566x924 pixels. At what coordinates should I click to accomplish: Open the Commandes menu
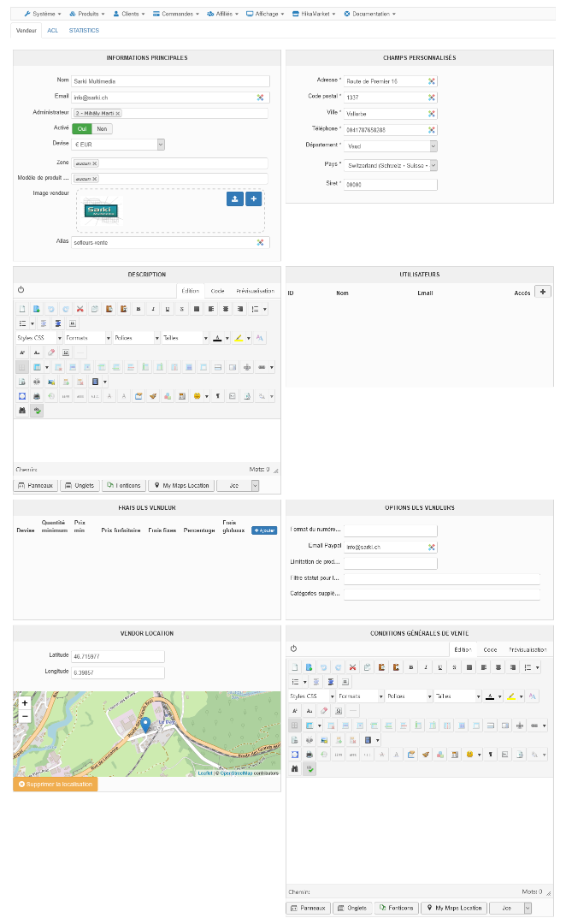pos(175,14)
